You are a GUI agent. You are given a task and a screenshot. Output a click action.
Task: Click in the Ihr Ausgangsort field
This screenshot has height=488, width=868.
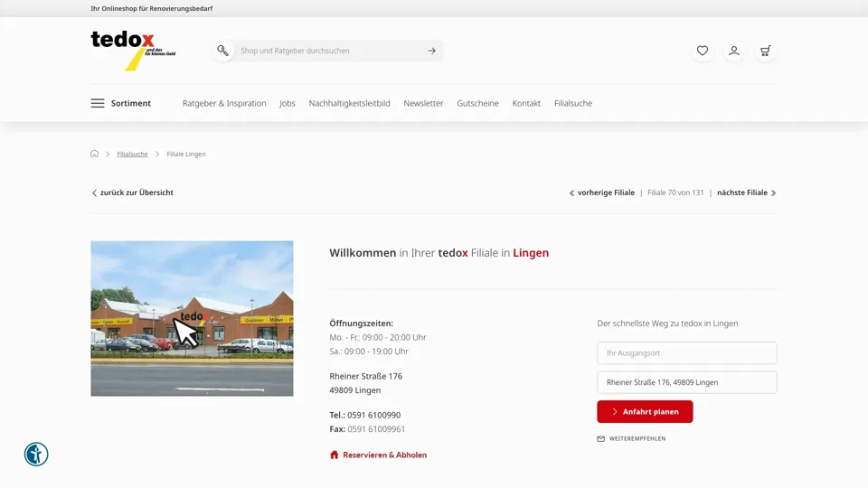pyautogui.click(x=687, y=353)
